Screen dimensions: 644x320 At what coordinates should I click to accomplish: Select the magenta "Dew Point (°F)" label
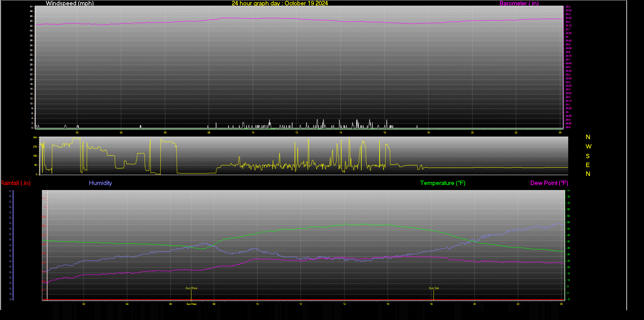tap(549, 183)
